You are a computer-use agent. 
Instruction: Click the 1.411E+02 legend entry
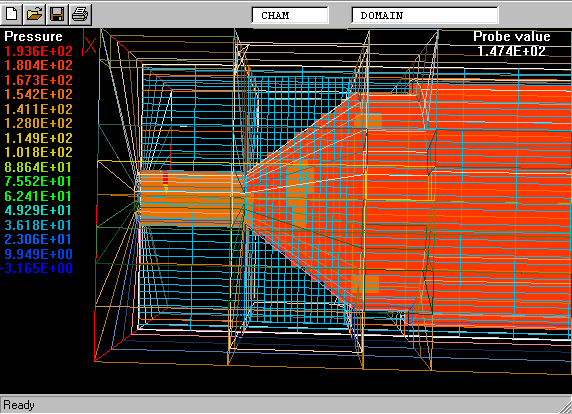click(39, 109)
